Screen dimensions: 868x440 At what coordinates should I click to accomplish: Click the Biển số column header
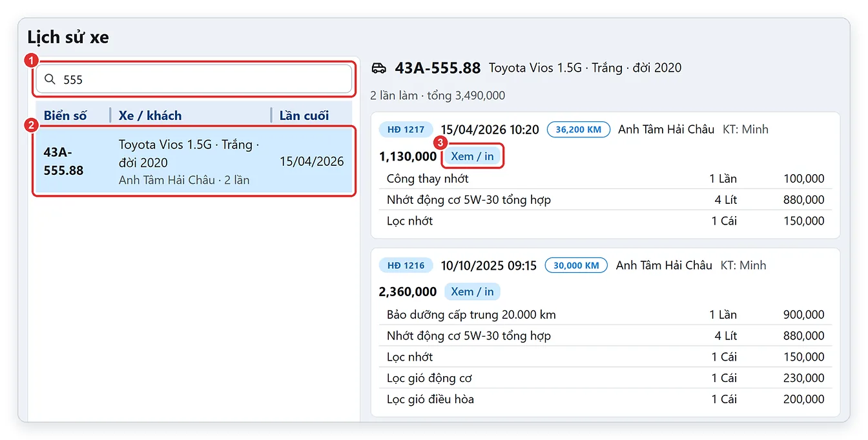click(65, 115)
